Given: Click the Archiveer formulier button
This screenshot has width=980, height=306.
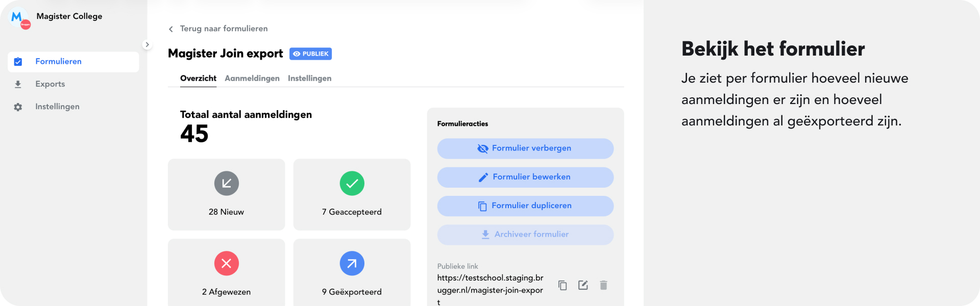Looking at the screenshot, I should tap(525, 235).
